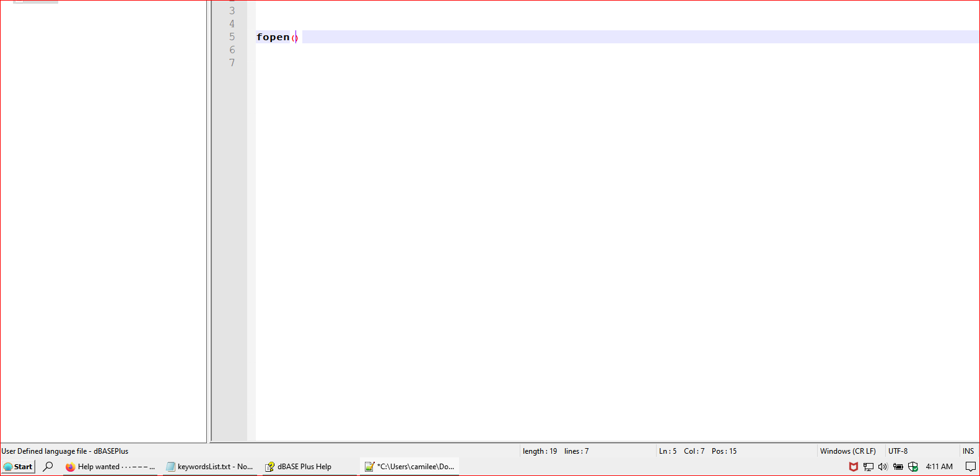The width and height of the screenshot is (980, 476).
Task: Open the taskbar search magnifier
Action: (x=48, y=467)
